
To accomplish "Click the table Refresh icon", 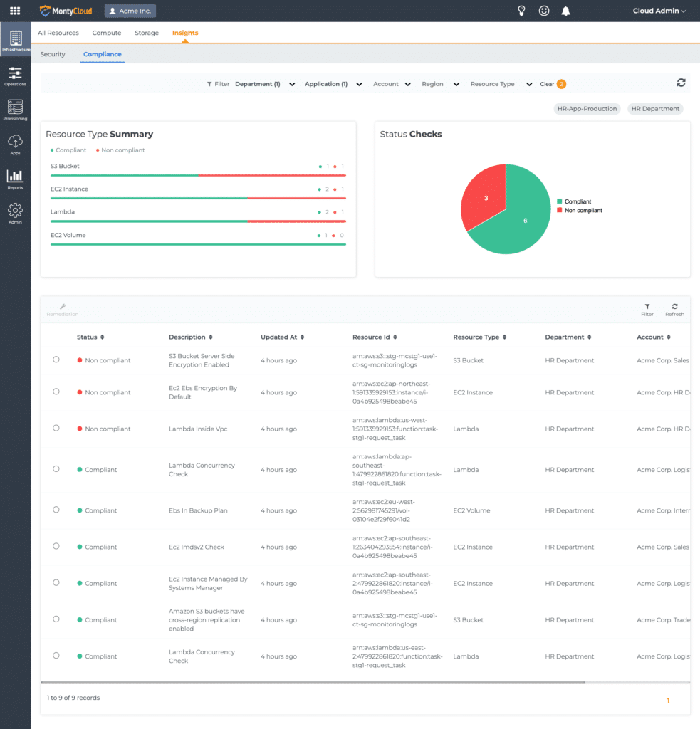I will (674, 309).
